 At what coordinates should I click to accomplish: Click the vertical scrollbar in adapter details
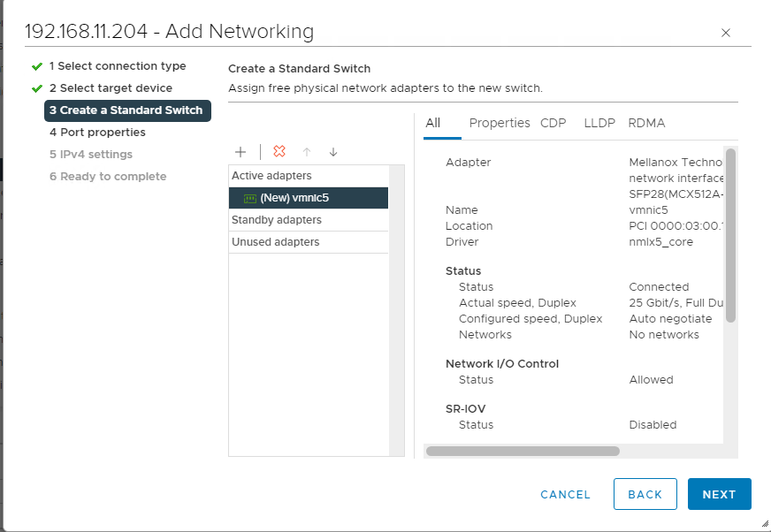730,235
